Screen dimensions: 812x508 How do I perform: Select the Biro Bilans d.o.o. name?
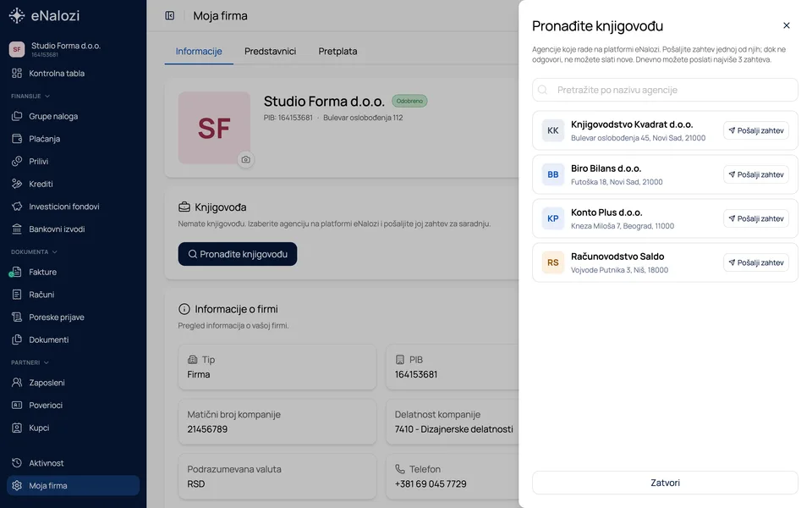coord(606,168)
